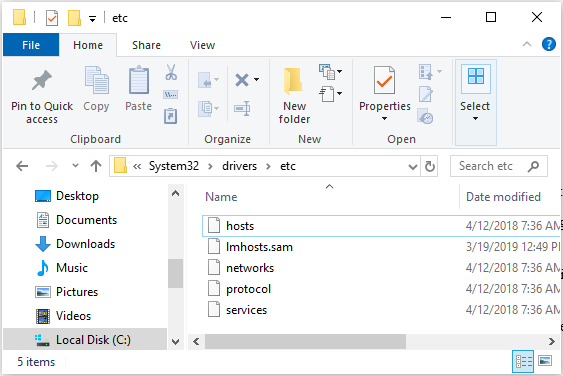This screenshot has height=376, width=563.
Task: Open Recent locations dropdown arrow
Action: 75,166
